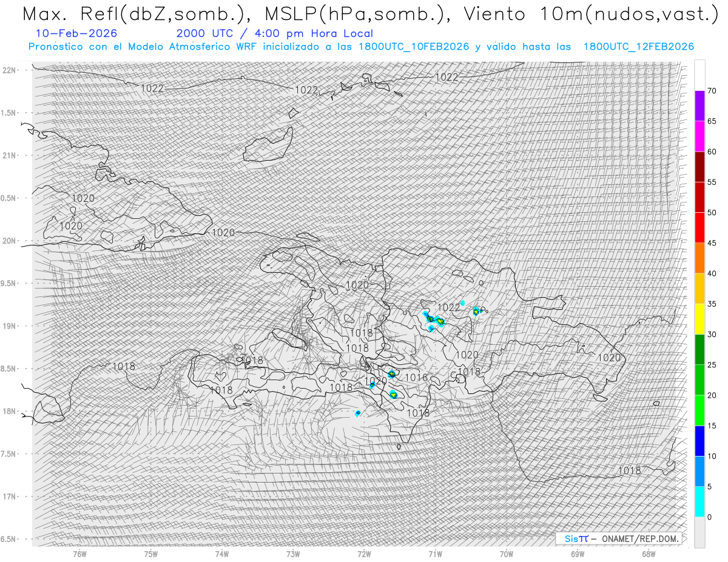Click the '21N' latitude label

9,155
